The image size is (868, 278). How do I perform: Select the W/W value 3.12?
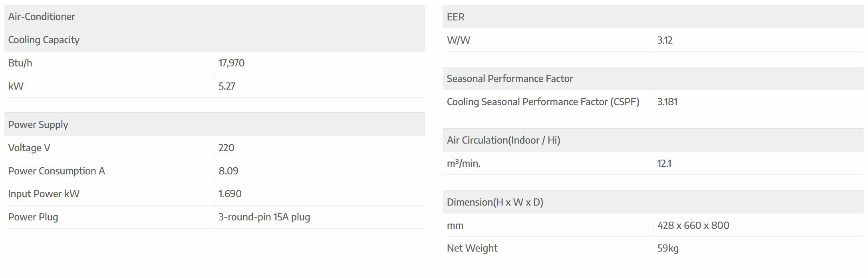[665, 40]
